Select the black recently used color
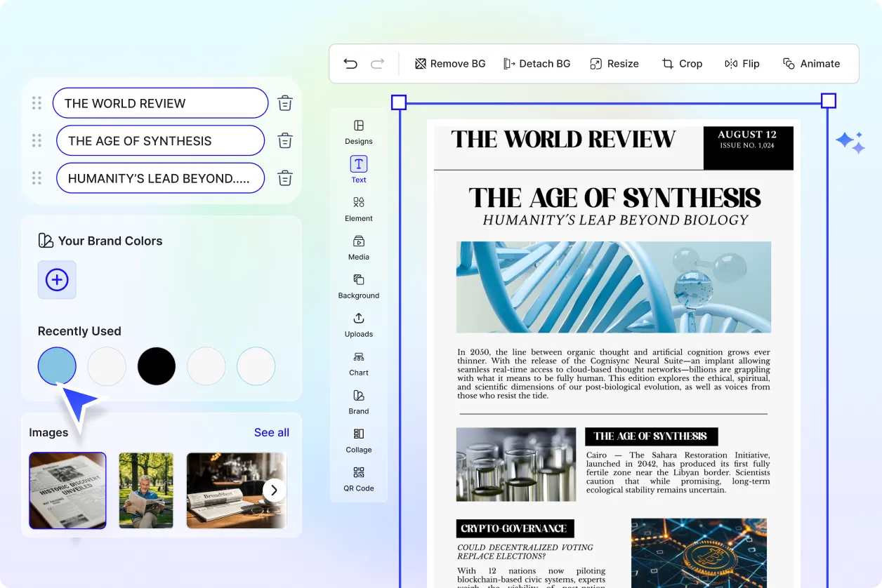Viewport: 882px width, 588px height. (x=157, y=366)
